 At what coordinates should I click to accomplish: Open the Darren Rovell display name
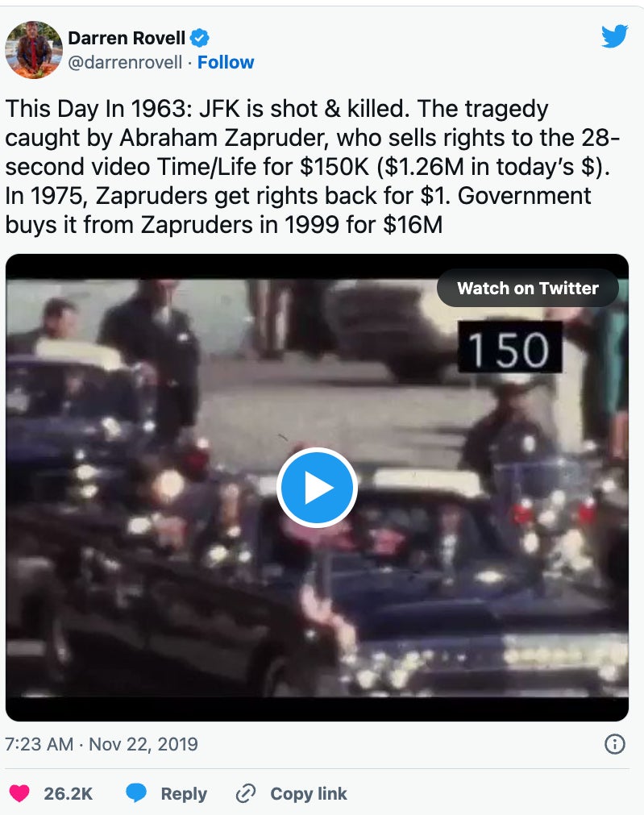127,38
